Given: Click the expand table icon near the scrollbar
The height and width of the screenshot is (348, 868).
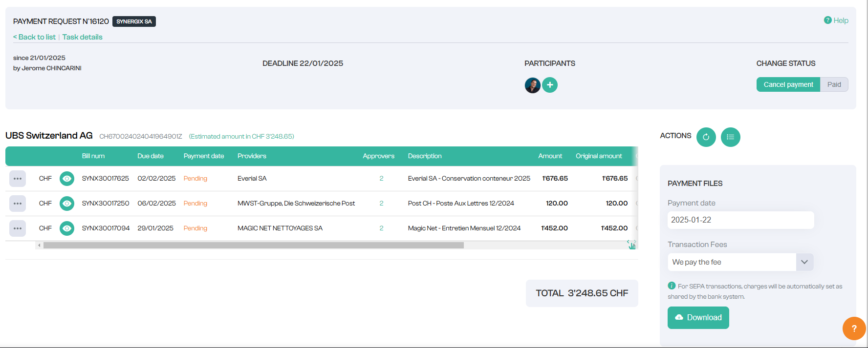Looking at the screenshot, I should pos(631,245).
